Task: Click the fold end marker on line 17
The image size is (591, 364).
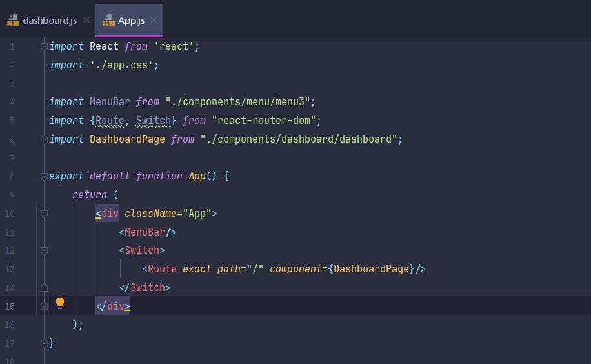Action: pos(44,343)
